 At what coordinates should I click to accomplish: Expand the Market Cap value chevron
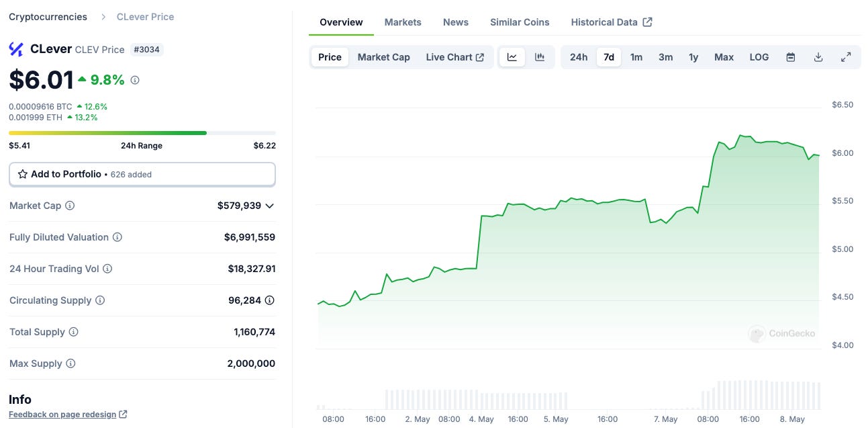coord(270,206)
